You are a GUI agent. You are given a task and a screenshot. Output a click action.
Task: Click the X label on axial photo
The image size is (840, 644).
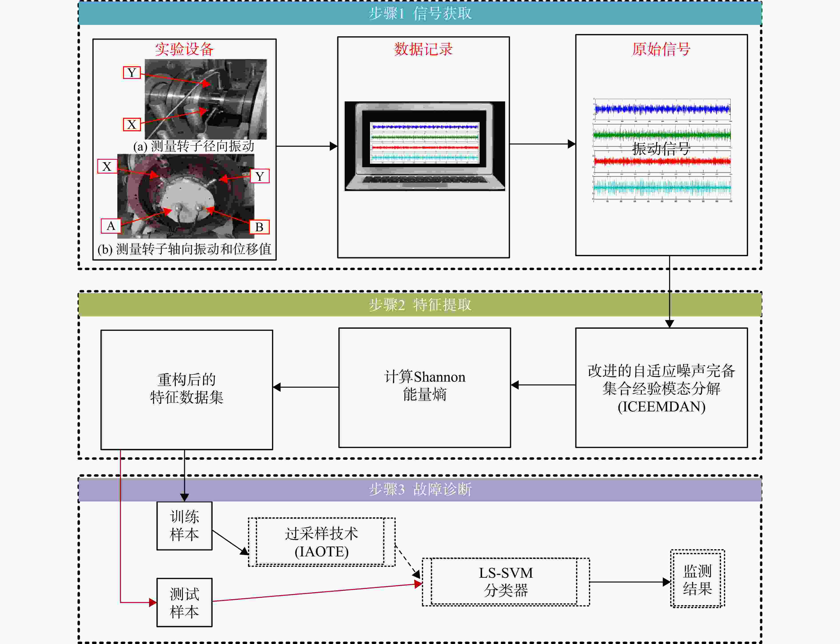[x=107, y=166]
